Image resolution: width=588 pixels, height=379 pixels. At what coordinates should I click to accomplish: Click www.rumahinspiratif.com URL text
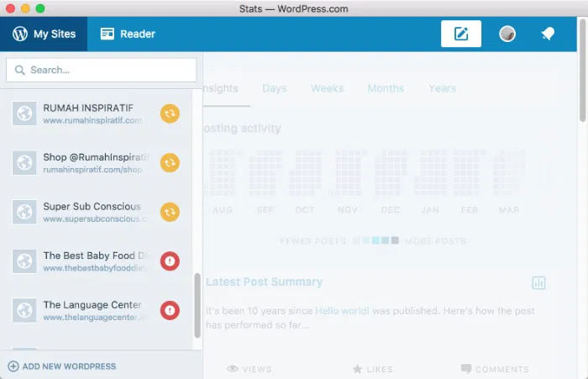click(x=92, y=120)
